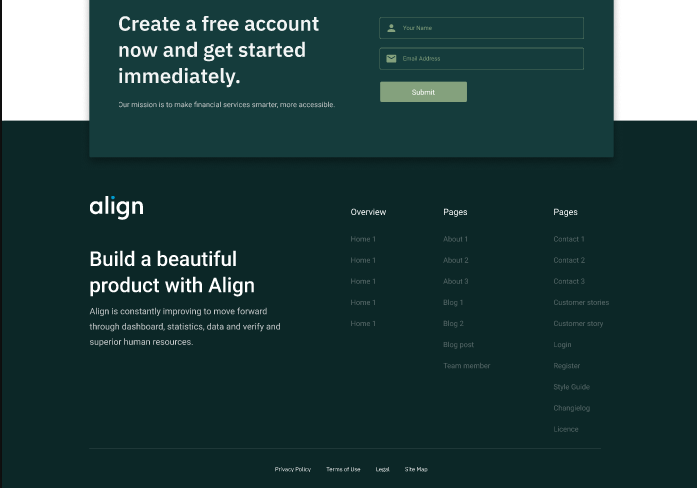Image resolution: width=697 pixels, height=488 pixels.
Task: Go to the Blog 1 page link
Action: tap(453, 303)
